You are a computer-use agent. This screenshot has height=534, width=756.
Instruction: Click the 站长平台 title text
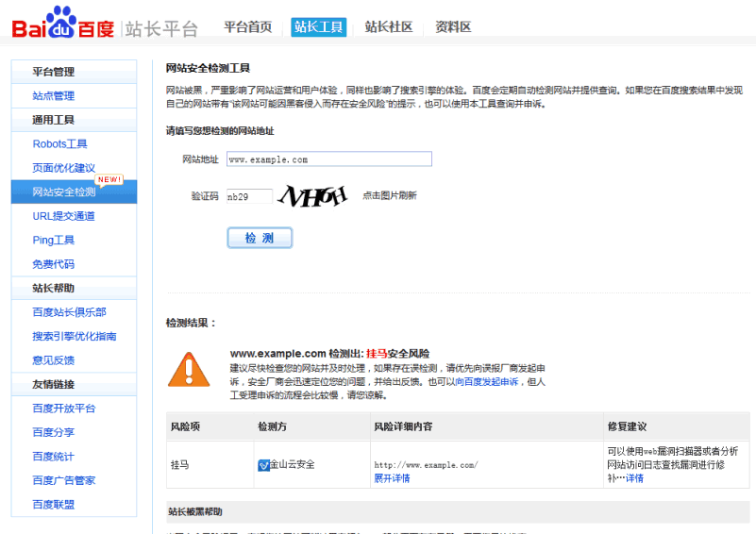click(161, 29)
